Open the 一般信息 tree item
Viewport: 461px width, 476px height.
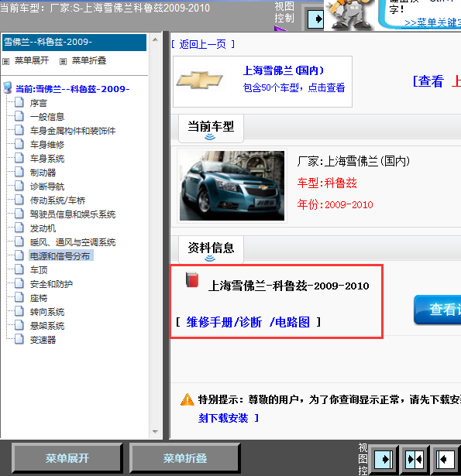point(47,117)
